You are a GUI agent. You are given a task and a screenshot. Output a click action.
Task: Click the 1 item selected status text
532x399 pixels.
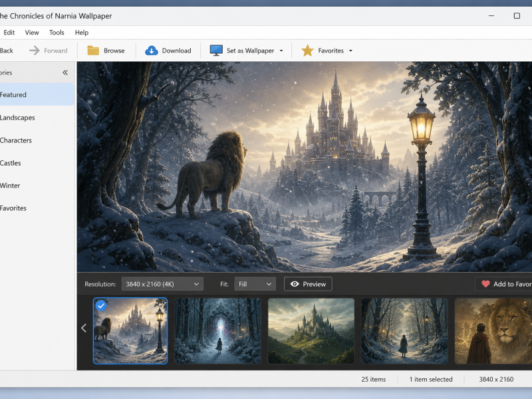pyautogui.click(x=431, y=379)
